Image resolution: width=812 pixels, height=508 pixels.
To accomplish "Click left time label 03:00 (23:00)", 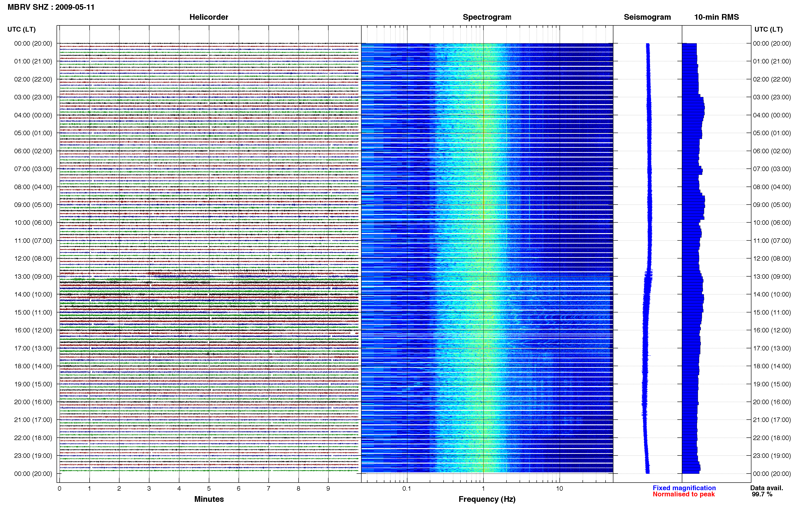I will click(x=33, y=97).
